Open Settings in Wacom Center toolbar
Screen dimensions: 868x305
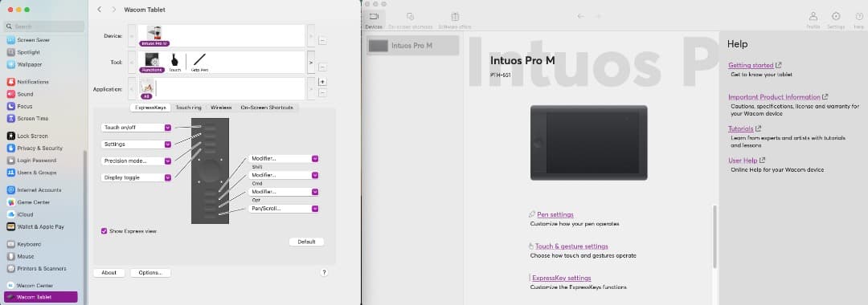(x=836, y=20)
